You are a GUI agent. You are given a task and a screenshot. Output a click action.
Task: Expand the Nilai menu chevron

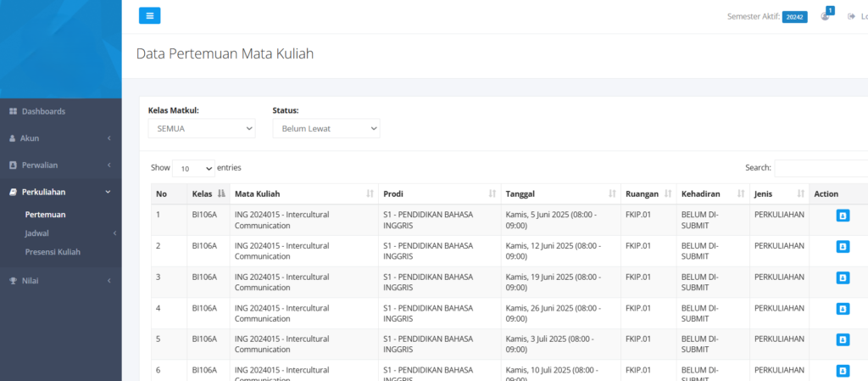click(x=109, y=281)
